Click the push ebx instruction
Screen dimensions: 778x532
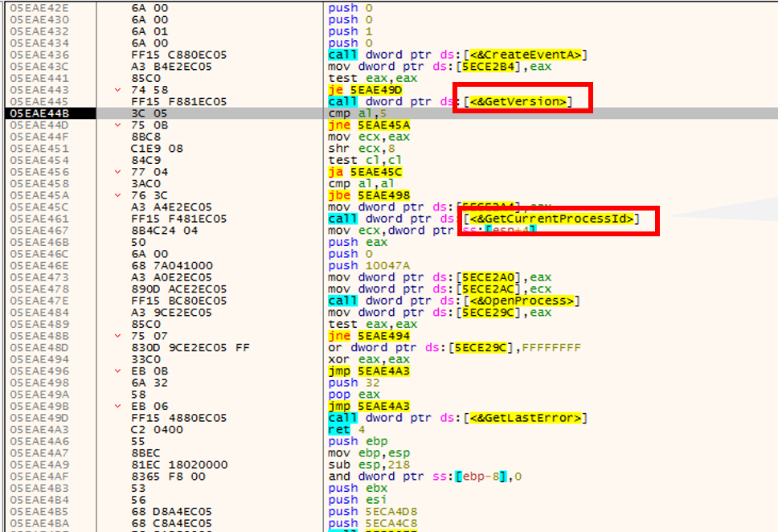(358, 489)
